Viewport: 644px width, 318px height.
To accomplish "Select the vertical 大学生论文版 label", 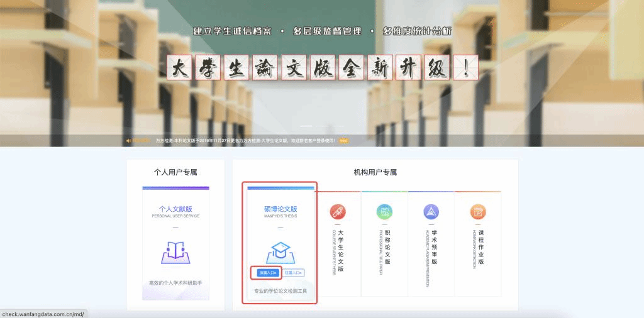I will click(340, 251).
